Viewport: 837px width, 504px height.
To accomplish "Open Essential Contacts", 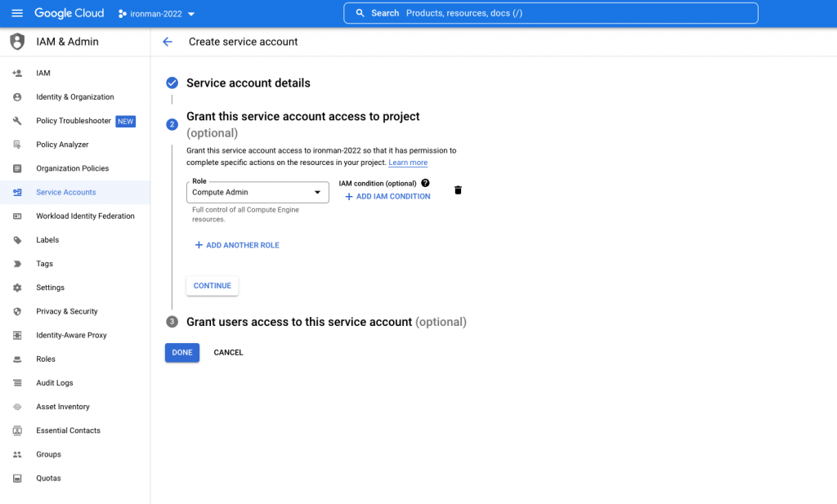I will [68, 430].
